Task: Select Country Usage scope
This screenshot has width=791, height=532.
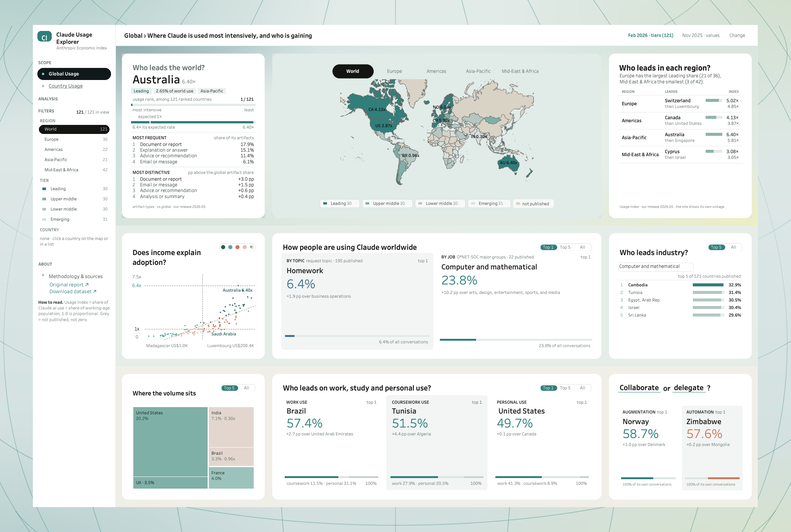Action: (66, 86)
